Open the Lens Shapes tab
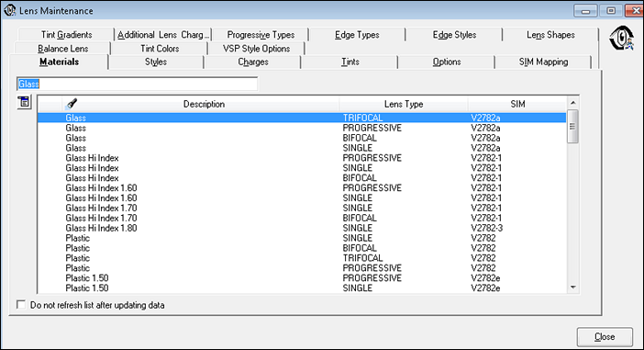This screenshot has width=644, height=350. (550, 35)
